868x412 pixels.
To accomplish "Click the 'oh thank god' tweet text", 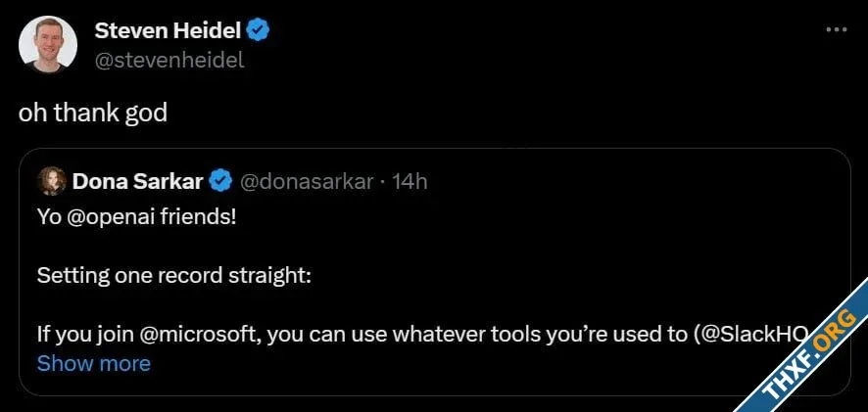I will click(93, 114).
